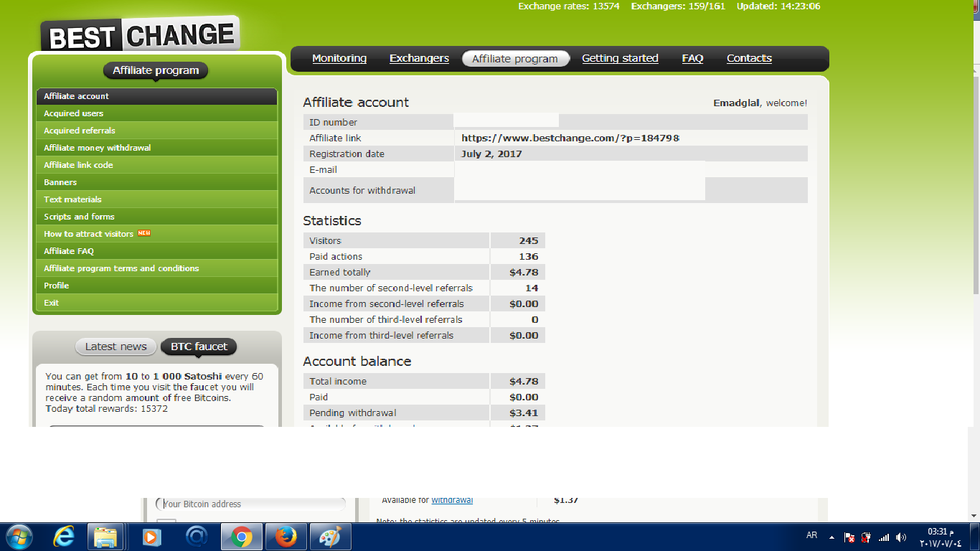This screenshot has height=551, width=980.
Task: Open How to attract visitors page
Action: (156, 234)
